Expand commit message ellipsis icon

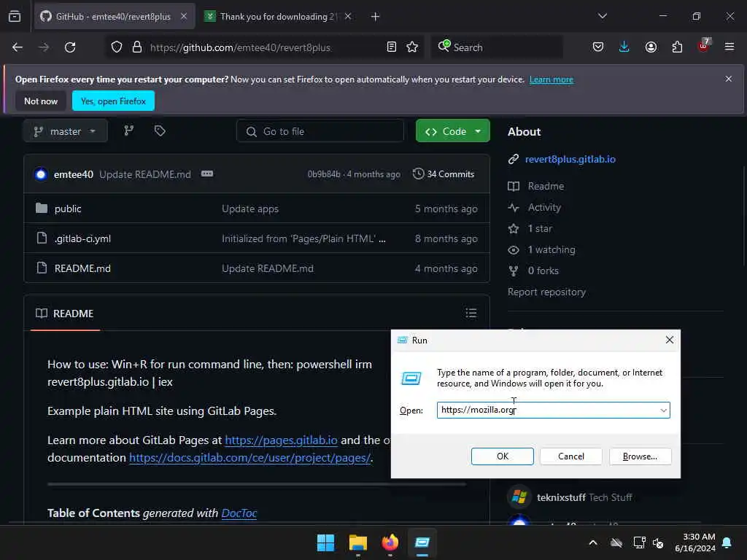pos(207,174)
